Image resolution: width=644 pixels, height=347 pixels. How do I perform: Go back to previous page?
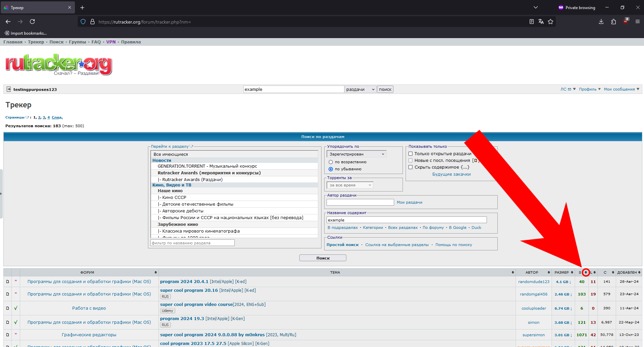8,22
